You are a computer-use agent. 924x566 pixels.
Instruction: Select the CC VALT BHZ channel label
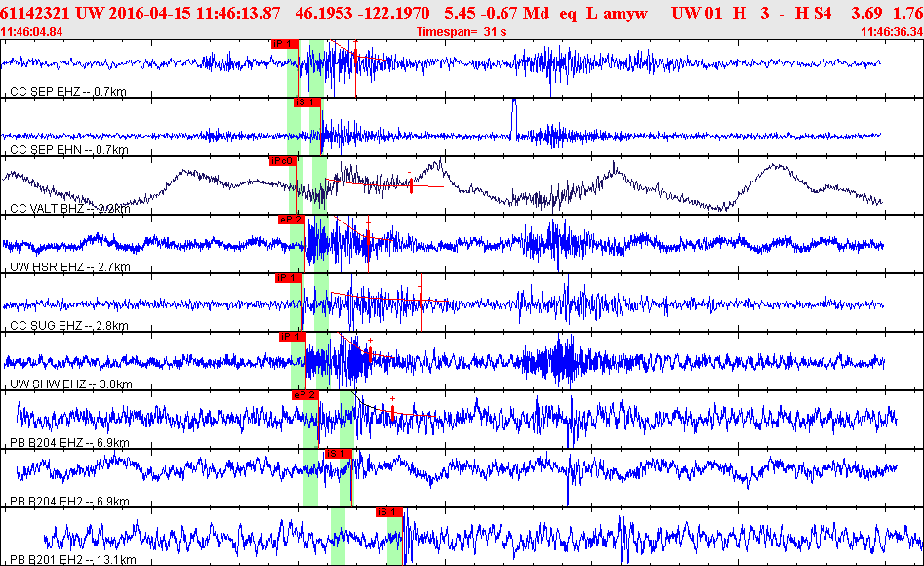click(x=70, y=209)
